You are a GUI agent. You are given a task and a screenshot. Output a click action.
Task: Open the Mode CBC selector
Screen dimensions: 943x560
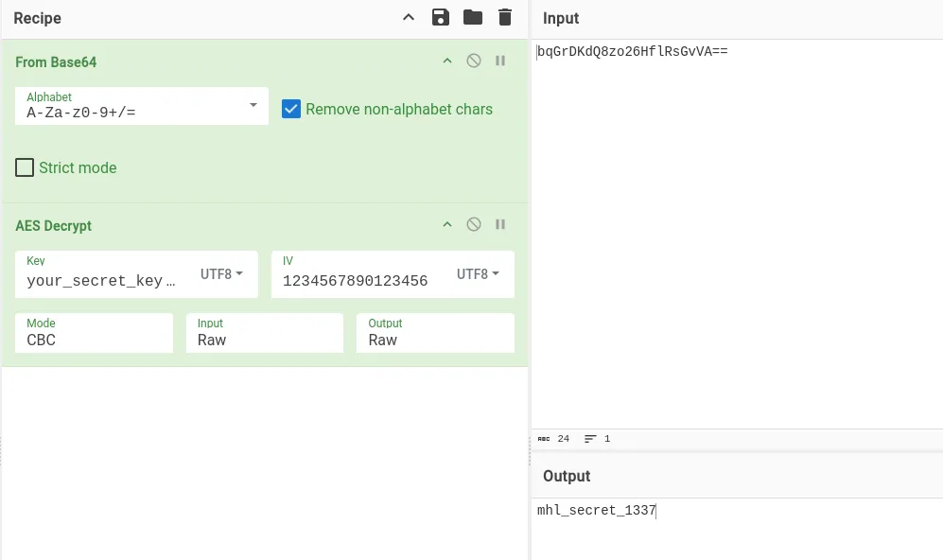point(94,333)
